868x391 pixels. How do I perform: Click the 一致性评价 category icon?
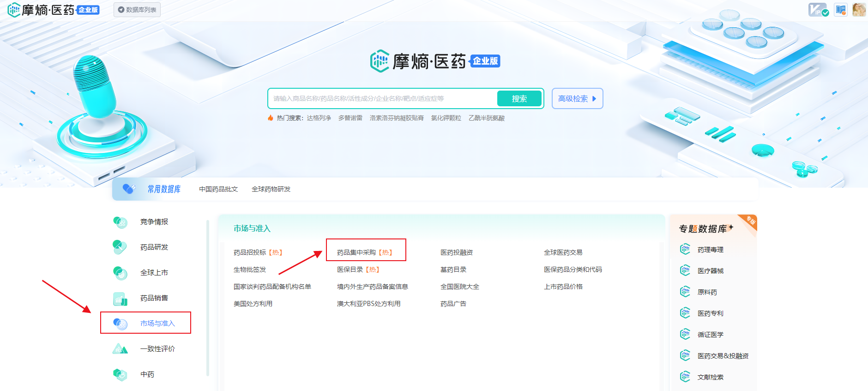click(120, 349)
